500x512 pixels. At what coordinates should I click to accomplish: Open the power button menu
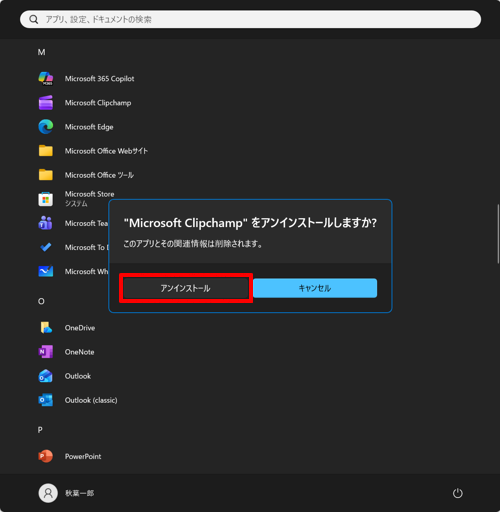(x=457, y=493)
